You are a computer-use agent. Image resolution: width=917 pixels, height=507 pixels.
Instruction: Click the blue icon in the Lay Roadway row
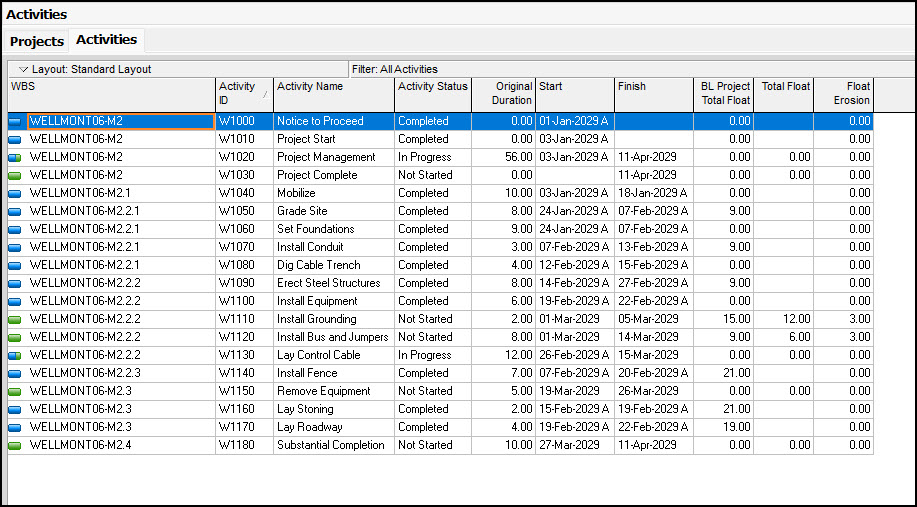(x=15, y=428)
